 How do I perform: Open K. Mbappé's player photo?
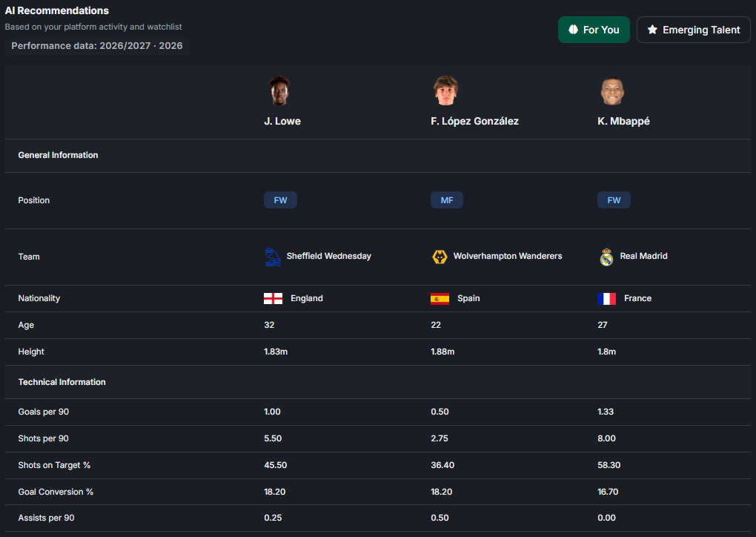[x=612, y=90]
